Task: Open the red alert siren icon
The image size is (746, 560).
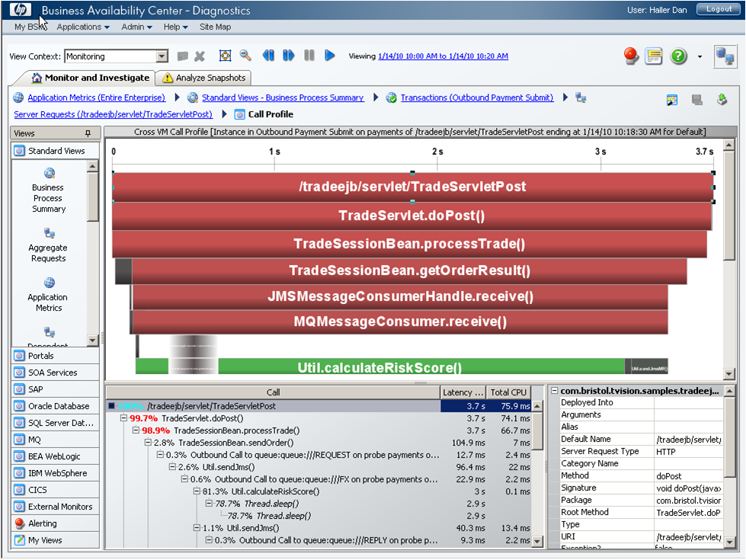Action: pos(631,56)
